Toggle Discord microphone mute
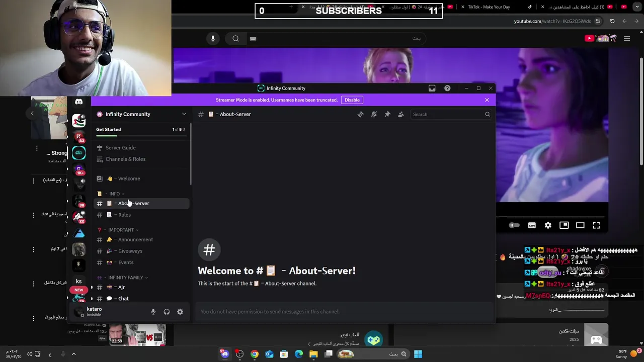The width and height of the screenshot is (644, 362). pos(153,312)
